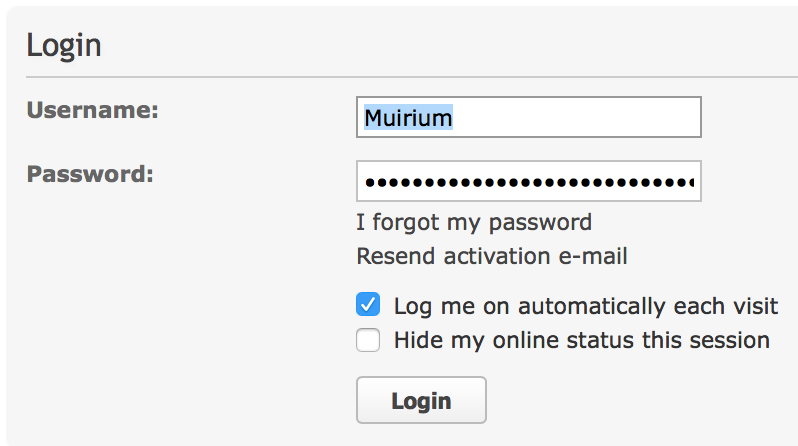
Task: Click the "Username:" field label
Action: coord(93,110)
